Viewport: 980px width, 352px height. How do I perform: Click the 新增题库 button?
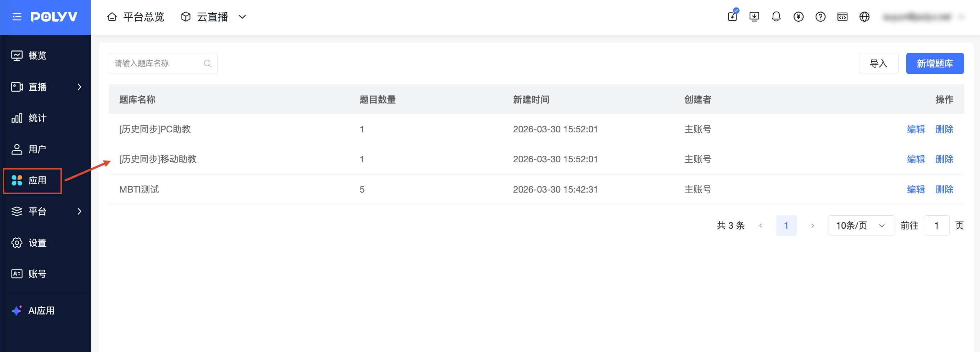coord(935,63)
